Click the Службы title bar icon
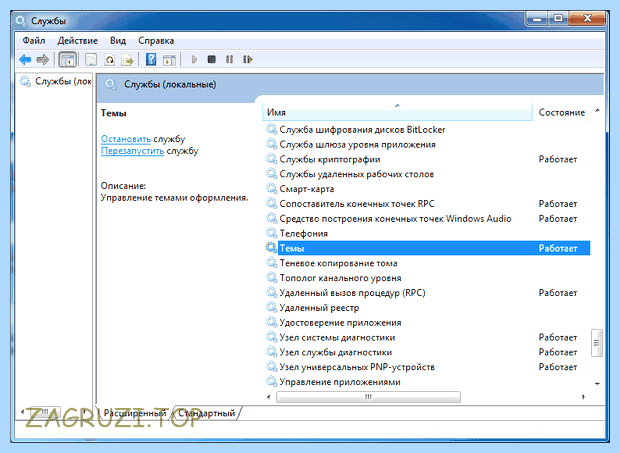The width and height of the screenshot is (620, 453). (x=20, y=21)
